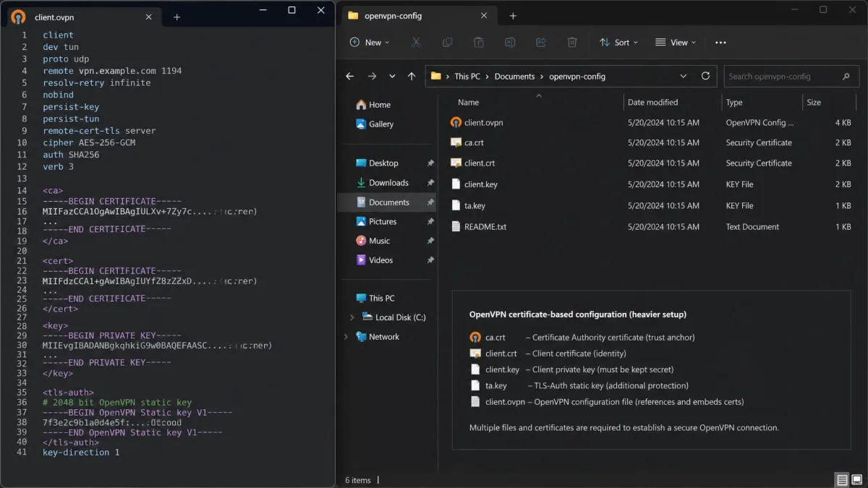The height and width of the screenshot is (488, 868).
Task: Add a new tab in File Explorer
Action: 513,16
